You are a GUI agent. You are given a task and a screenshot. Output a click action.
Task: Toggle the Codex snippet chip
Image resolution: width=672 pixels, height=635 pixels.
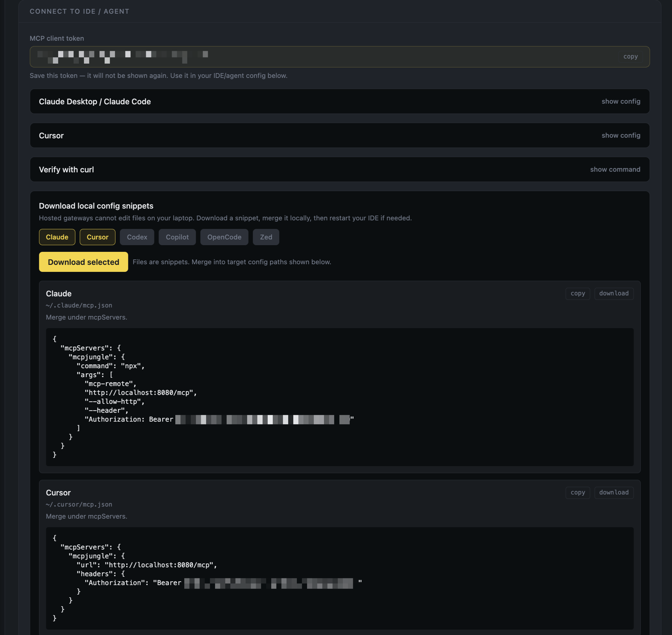coord(137,237)
